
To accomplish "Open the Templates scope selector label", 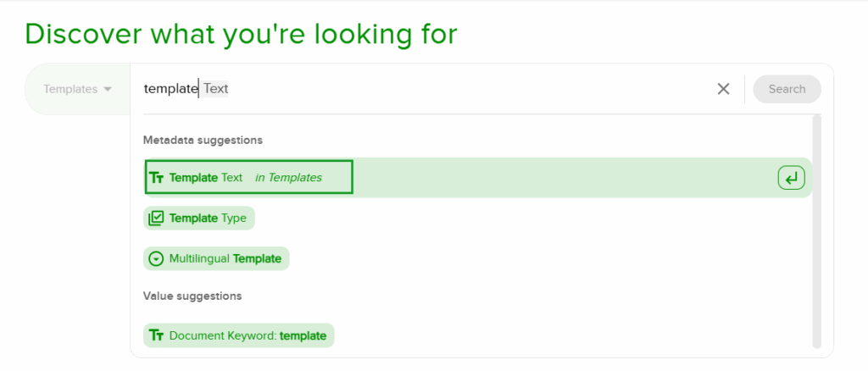I will (x=70, y=89).
